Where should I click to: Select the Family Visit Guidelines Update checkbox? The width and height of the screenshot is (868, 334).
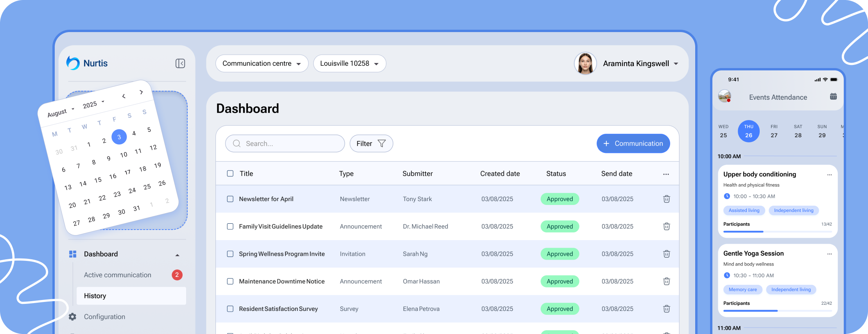[230, 226]
